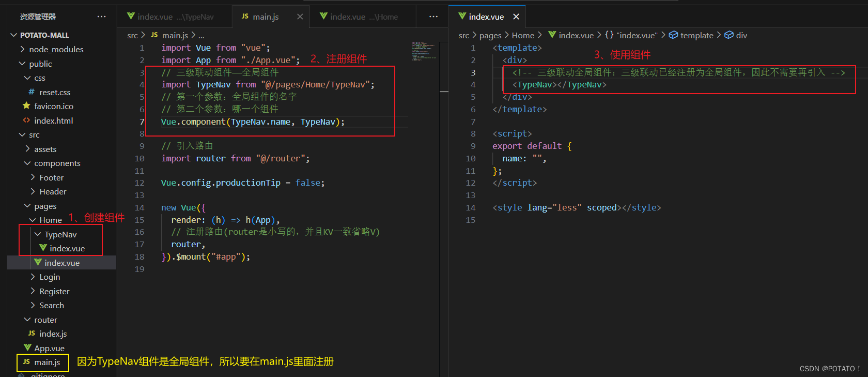The height and width of the screenshot is (377, 868).
Task: Expand the node_modules folder
Action: [22, 49]
